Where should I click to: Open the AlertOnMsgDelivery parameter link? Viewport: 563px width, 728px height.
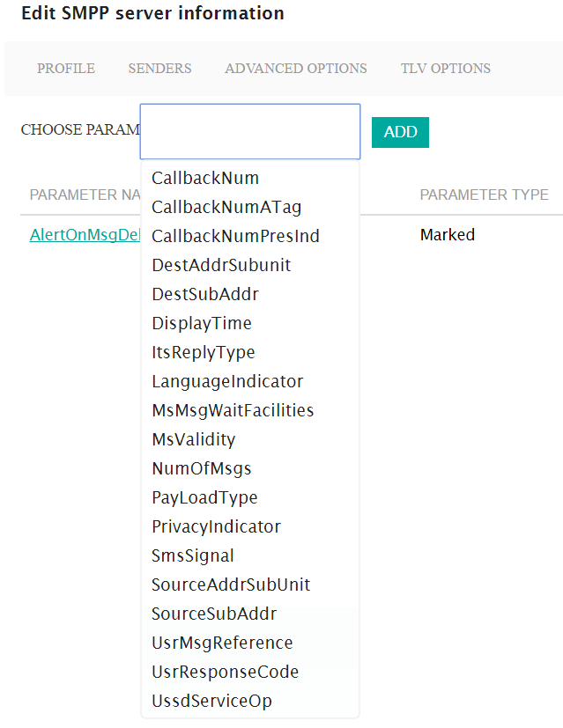tap(85, 235)
